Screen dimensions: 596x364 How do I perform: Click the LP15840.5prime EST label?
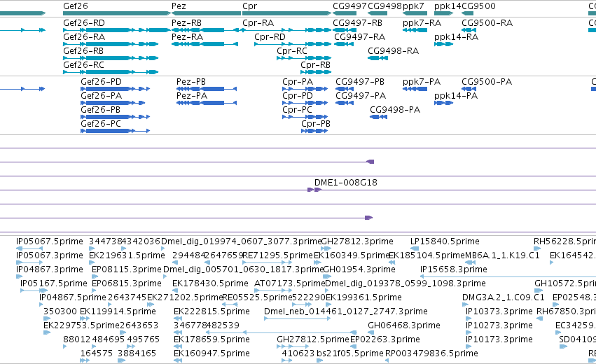[x=445, y=241]
